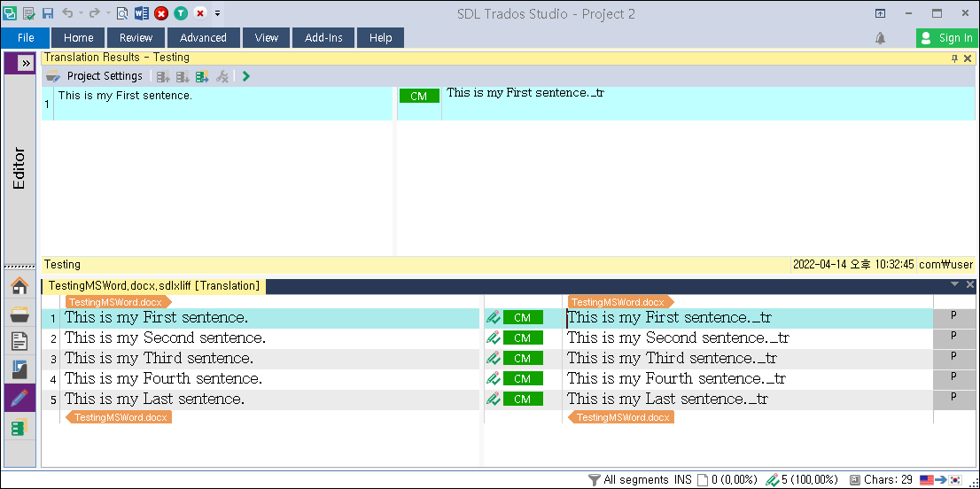980x489 pixels.
Task: Open the Customize Quick Access Toolbar dropdown
Action: tap(217, 13)
